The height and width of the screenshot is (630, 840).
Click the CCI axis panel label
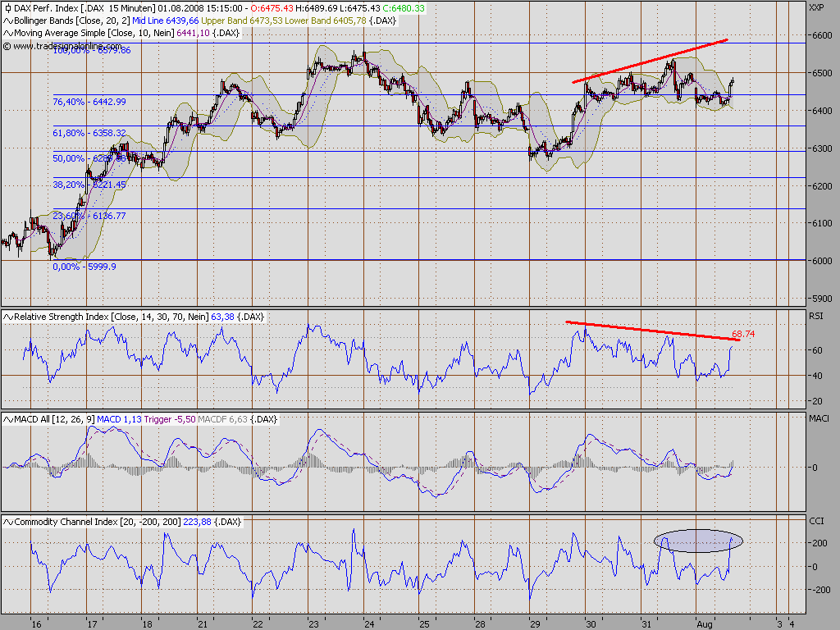click(816, 521)
